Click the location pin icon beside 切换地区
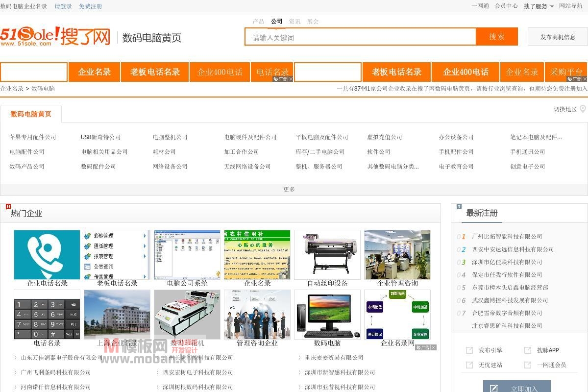 (x=583, y=109)
